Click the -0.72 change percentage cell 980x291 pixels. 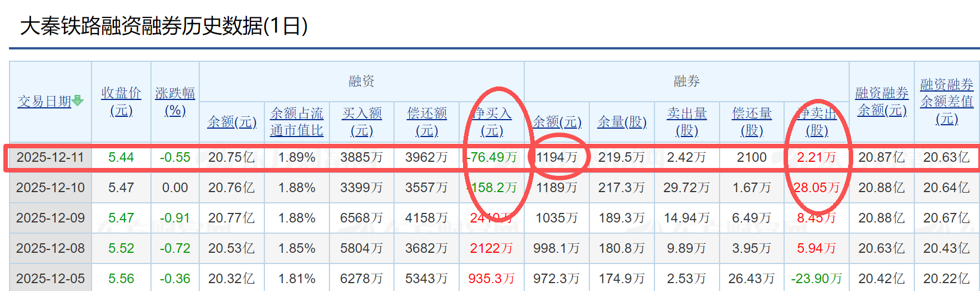pyautogui.click(x=175, y=248)
